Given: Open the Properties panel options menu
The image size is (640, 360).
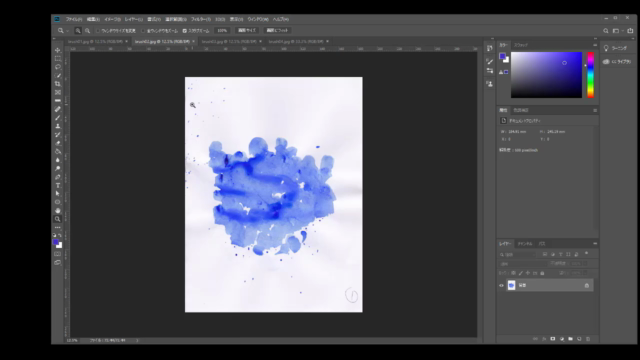Looking at the screenshot, I should pyautogui.click(x=595, y=110).
